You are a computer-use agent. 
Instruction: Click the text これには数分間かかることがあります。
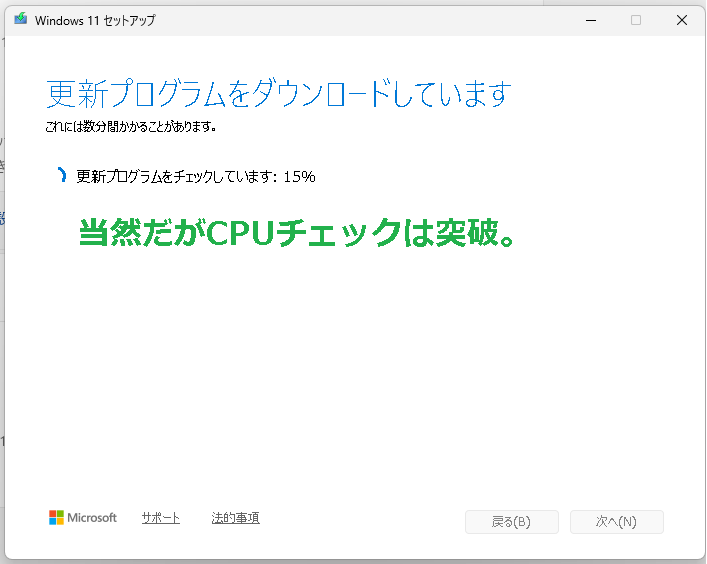pos(131,127)
